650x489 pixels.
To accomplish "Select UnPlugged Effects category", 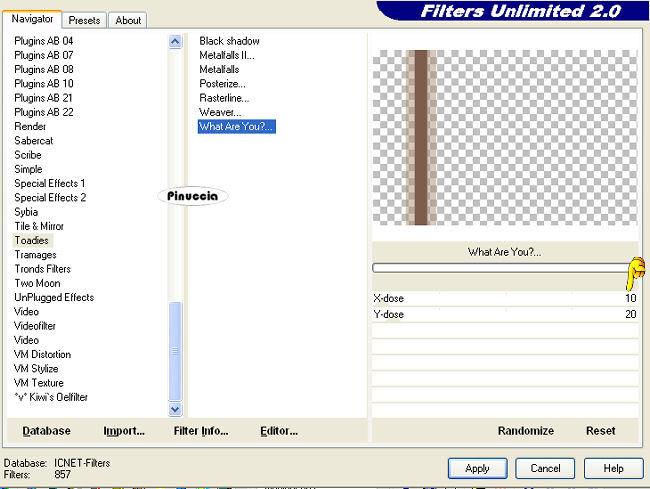I will coord(54,298).
